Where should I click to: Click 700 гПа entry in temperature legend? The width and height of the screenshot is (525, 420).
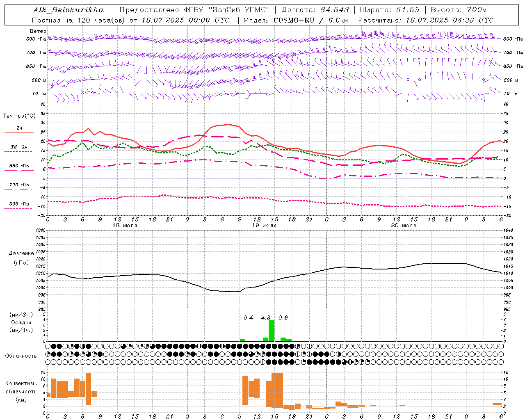[x=19, y=185]
